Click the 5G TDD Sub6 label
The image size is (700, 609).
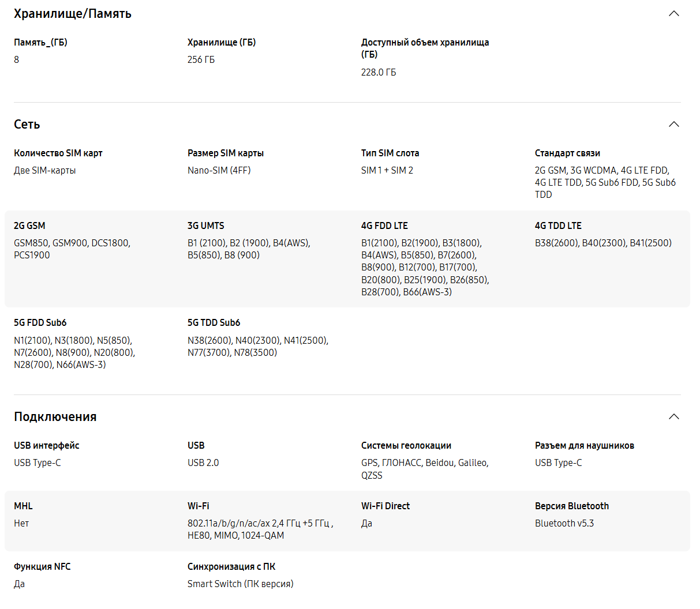214,322
